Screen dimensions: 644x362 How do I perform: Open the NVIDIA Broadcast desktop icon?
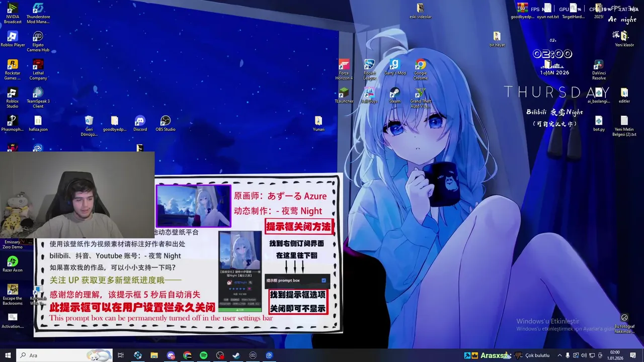pyautogui.click(x=13, y=13)
